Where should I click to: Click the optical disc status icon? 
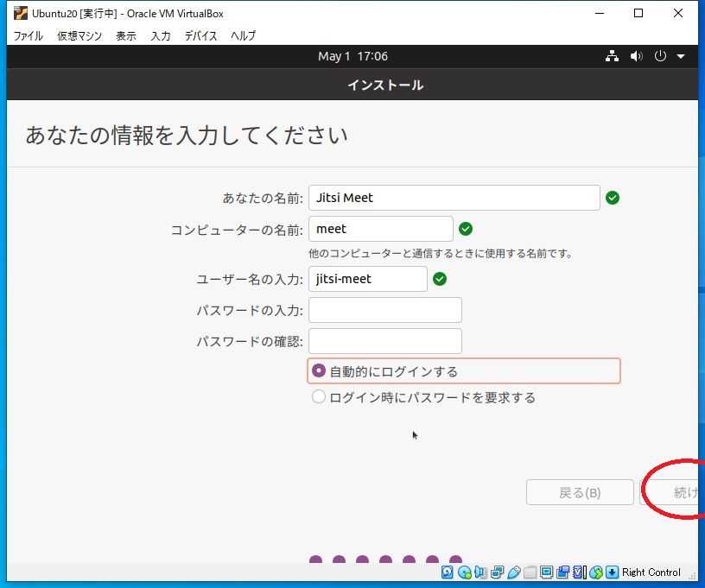tap(465, 572)
